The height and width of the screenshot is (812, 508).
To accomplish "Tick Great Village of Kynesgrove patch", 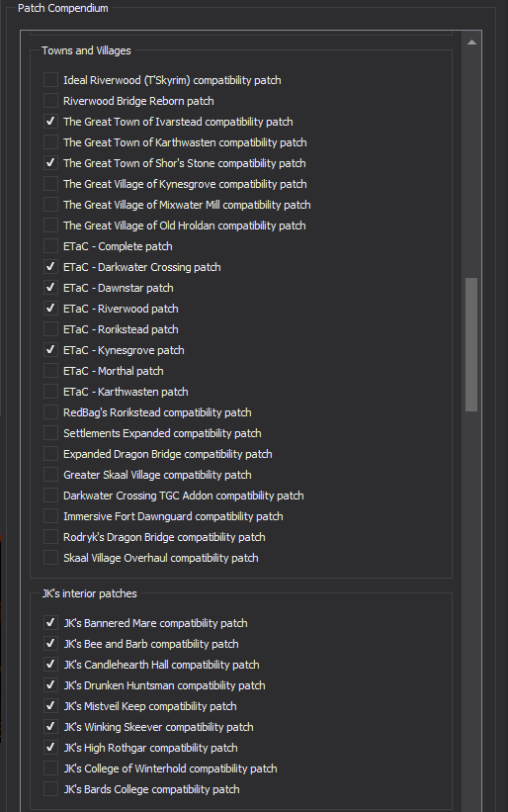I will pyautogui.click(x=50, y=183).
